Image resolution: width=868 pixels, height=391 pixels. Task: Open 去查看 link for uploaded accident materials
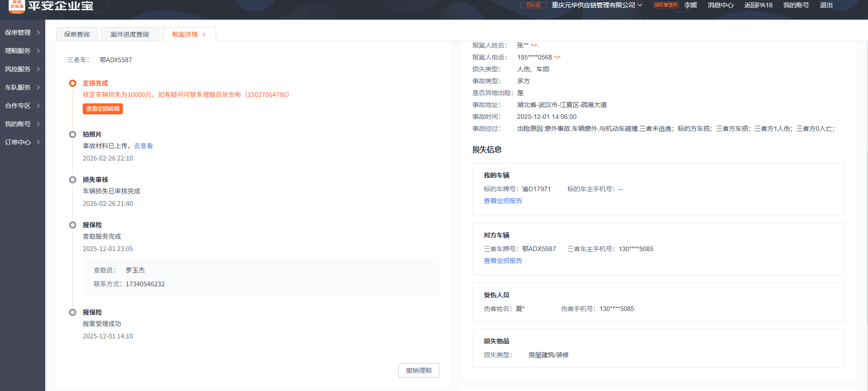[143, 146]
